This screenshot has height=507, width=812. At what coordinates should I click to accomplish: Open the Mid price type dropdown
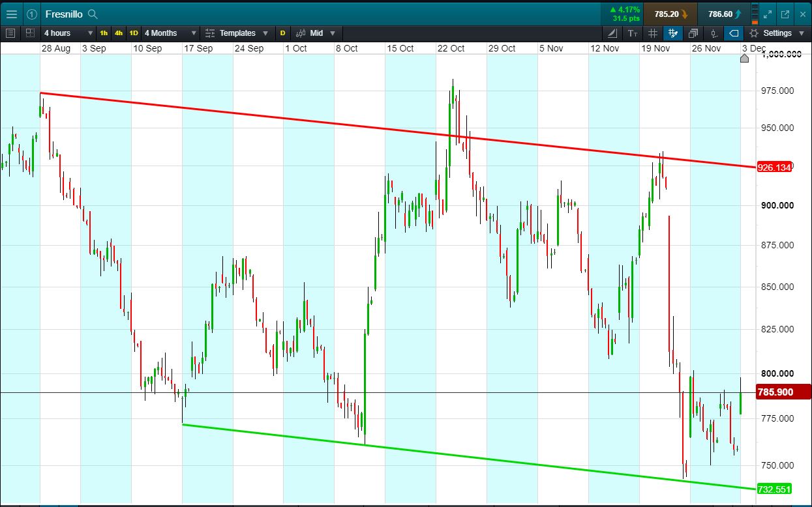click(x=316, y=33)
